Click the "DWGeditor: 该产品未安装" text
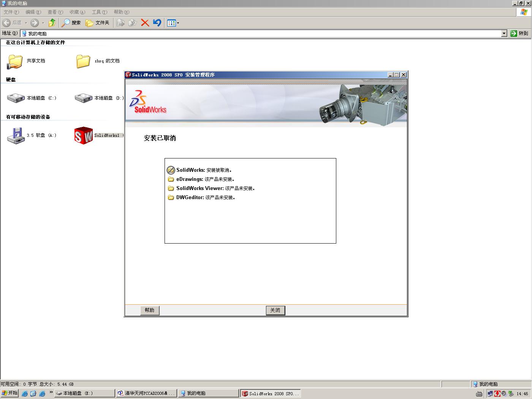Image resolution: width=532 pixels, height=399 pixels. point(206,198)
